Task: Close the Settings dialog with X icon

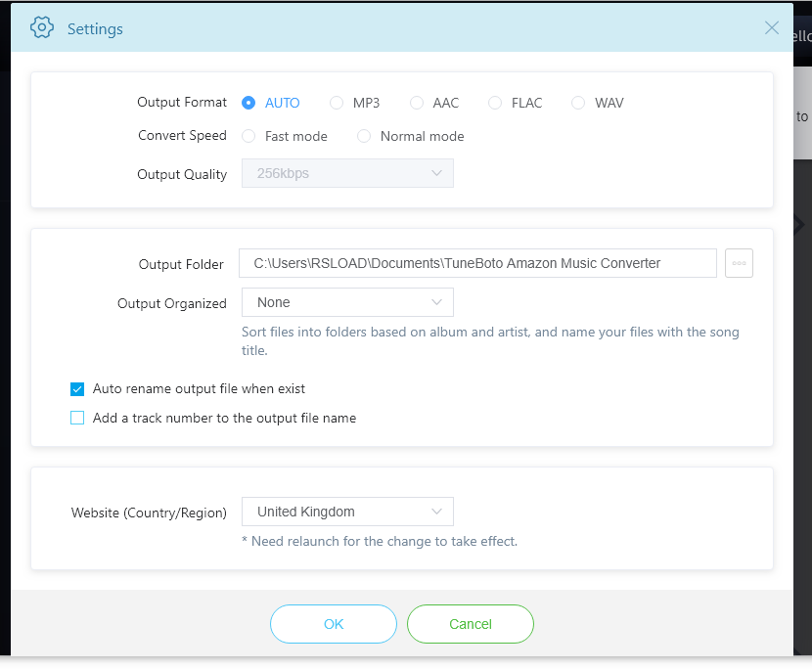Action: point(772,28)
